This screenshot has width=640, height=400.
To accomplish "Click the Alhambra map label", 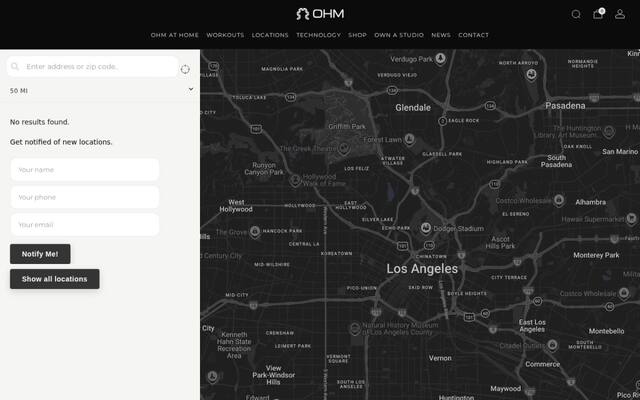I will point(590,202).
